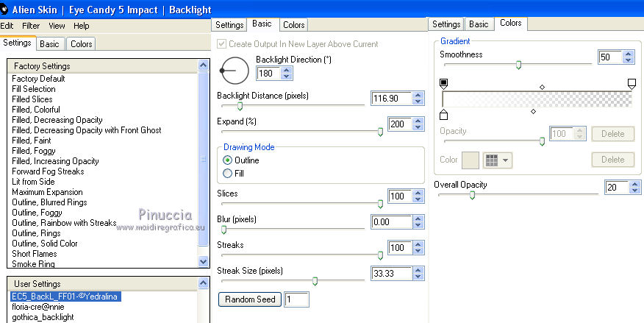Click the Streak Size value field
The image size is (644, 323).
[391, 273]
